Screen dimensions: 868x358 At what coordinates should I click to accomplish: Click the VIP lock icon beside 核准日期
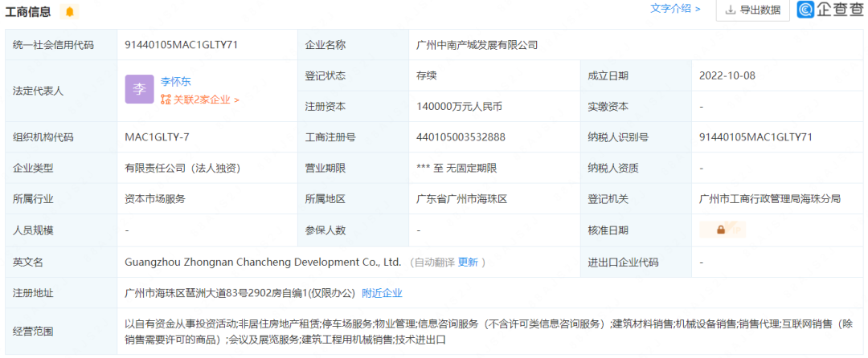point(723,230)
